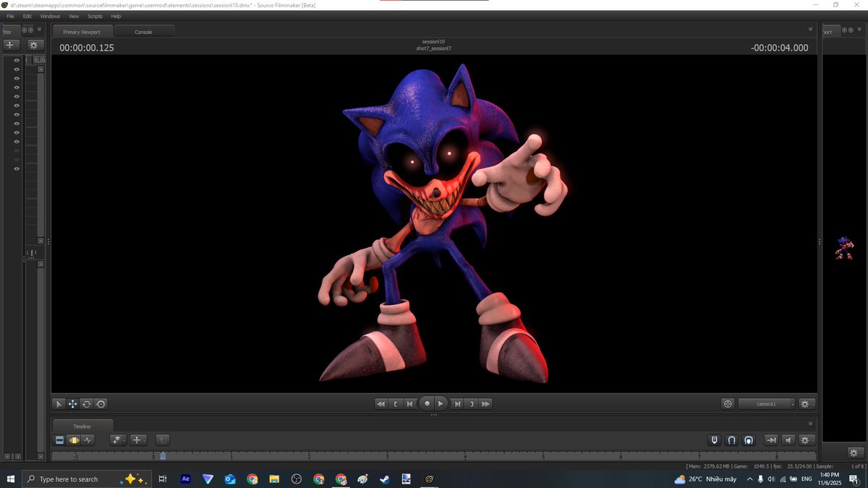
Task: Click the -00:00:04.000 remaining time readout
Action: click(780, 48)
